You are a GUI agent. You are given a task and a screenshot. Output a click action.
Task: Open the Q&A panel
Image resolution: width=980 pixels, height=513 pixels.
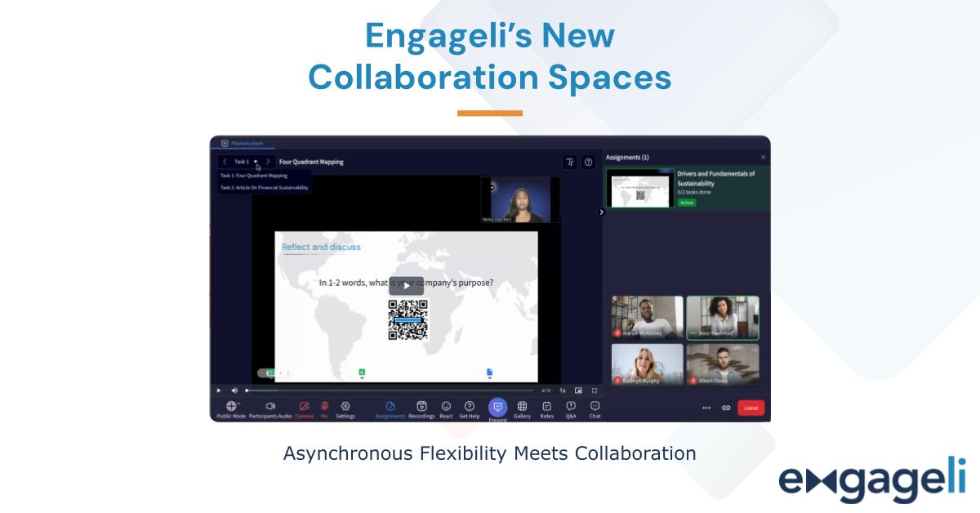point(571,406)
